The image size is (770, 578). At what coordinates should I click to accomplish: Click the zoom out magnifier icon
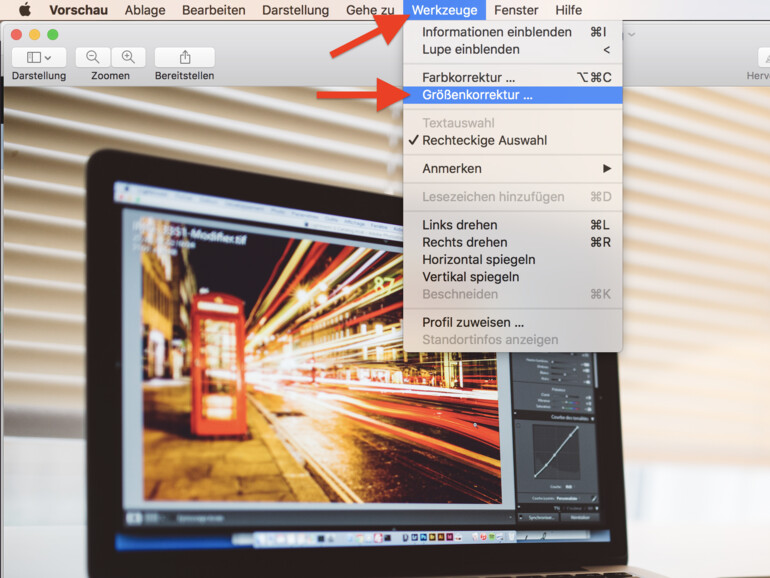[x=92, y=57]
